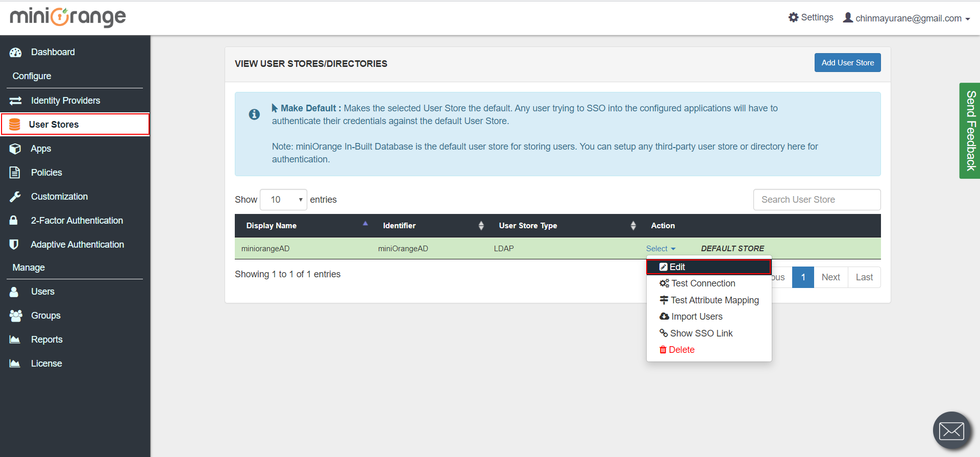980x457 pixels.
Task: Open the Select action dropdown for miniorangeAD
Action: [660, 249]
